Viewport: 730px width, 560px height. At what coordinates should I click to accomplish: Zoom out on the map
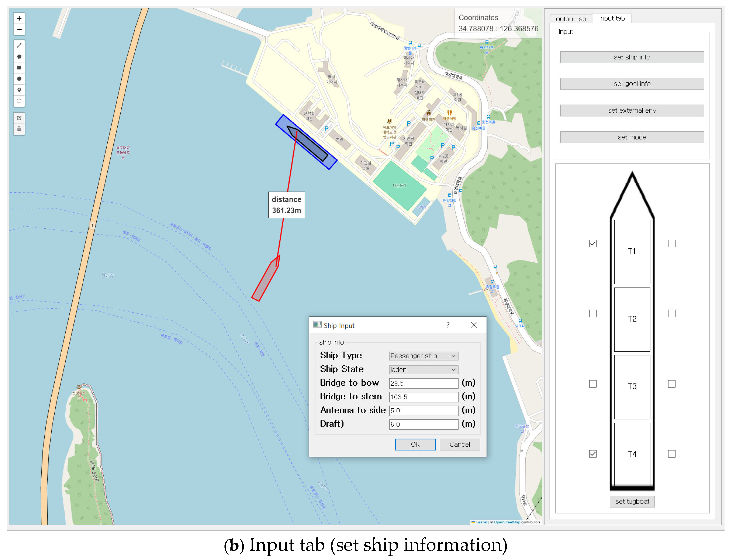(19, 30)
